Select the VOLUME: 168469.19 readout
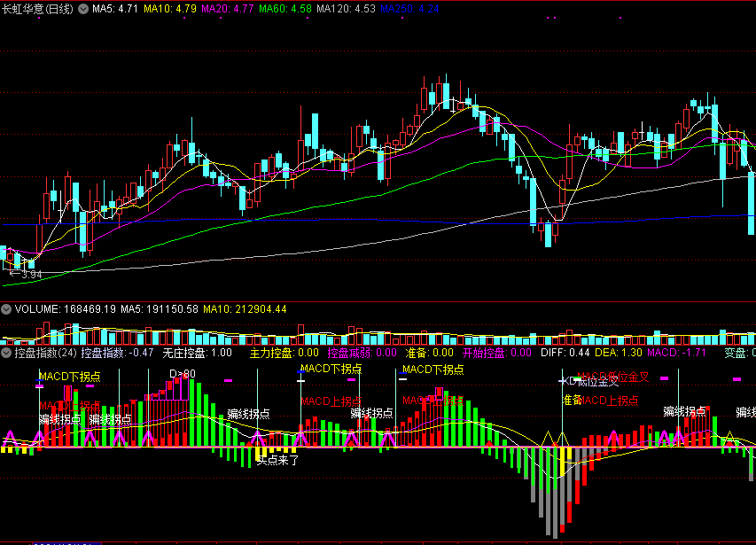This screenshot has width=756, height=545. 65,309
